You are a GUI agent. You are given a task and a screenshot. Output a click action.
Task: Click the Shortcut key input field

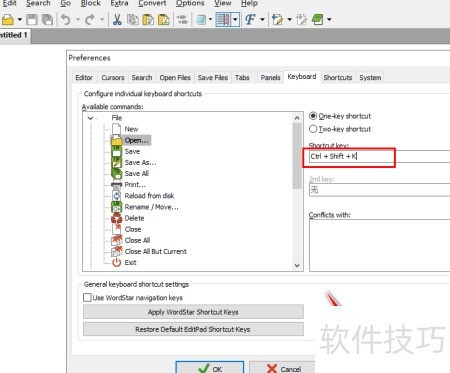pyautogui.click(x=379, y=156)
